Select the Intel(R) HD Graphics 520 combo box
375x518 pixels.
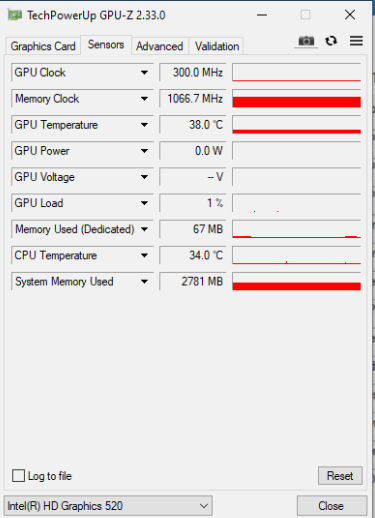point(108,506)
